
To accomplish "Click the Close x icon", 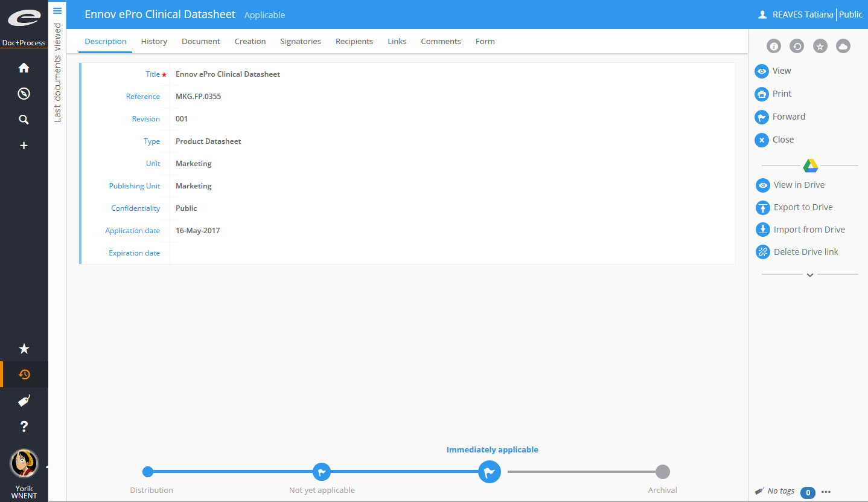I will click(x=762, y=140).
